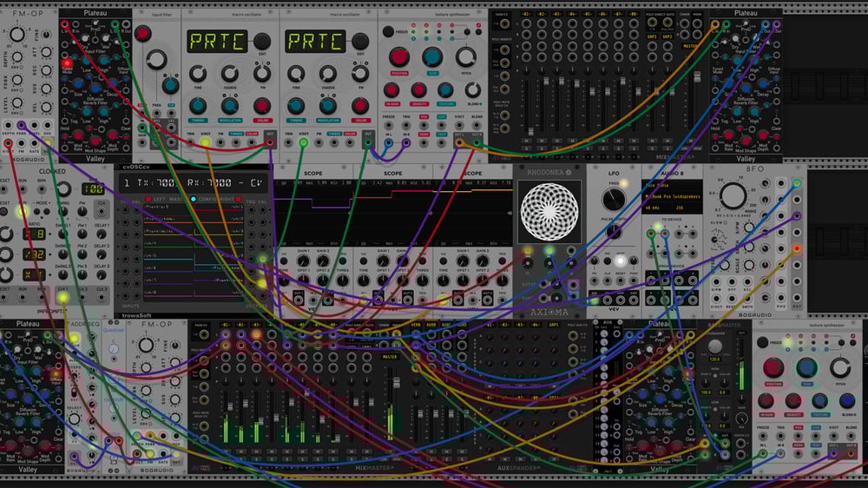Click channel -04- fader on top MixMaster

point(577,84)
